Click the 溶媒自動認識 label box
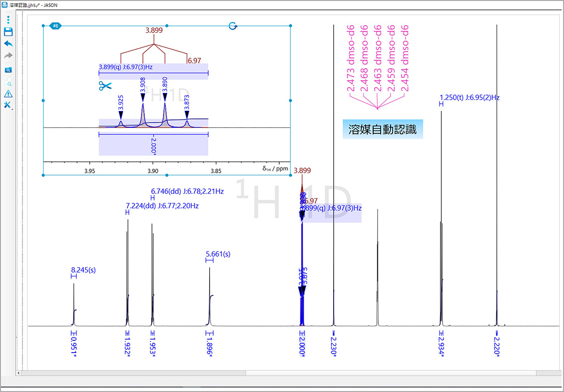This screenshot has width=564, height=392. coord(383,130)
